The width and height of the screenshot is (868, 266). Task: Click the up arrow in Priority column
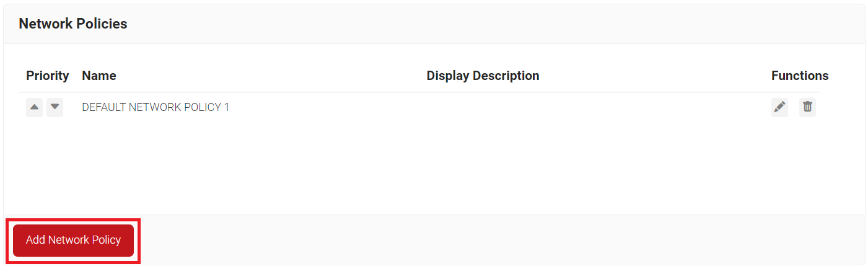coord(35,107)
